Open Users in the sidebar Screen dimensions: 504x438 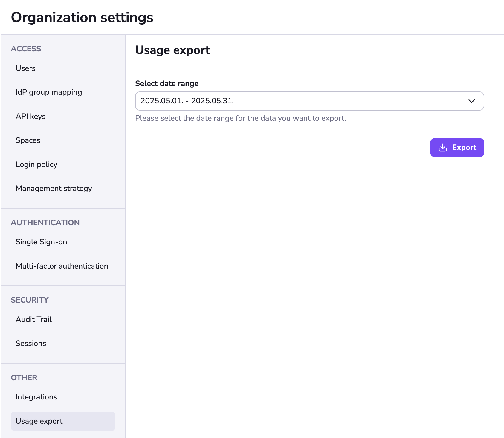tap(25, 68)
